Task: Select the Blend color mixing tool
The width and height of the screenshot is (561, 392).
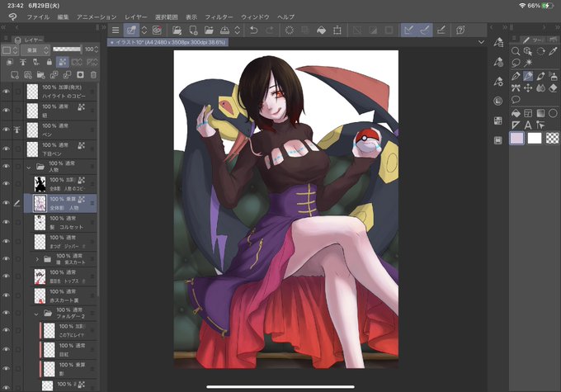Action: click(x=540, y=87)
